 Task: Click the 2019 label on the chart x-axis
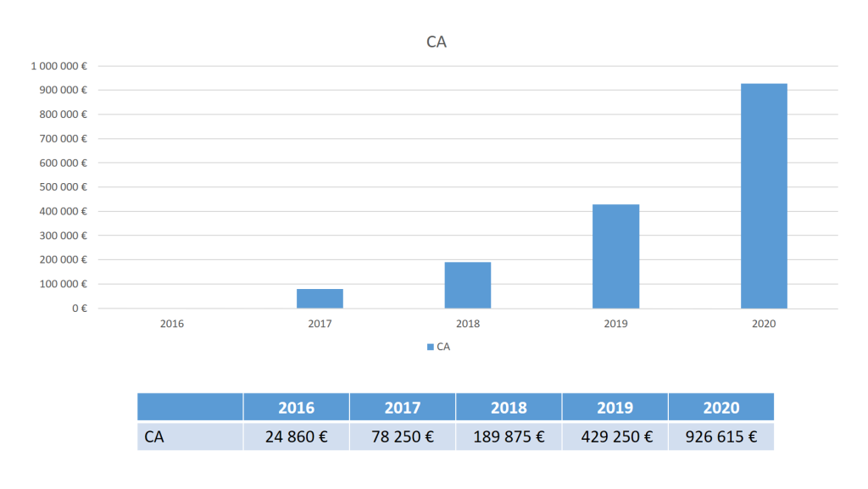615,324
